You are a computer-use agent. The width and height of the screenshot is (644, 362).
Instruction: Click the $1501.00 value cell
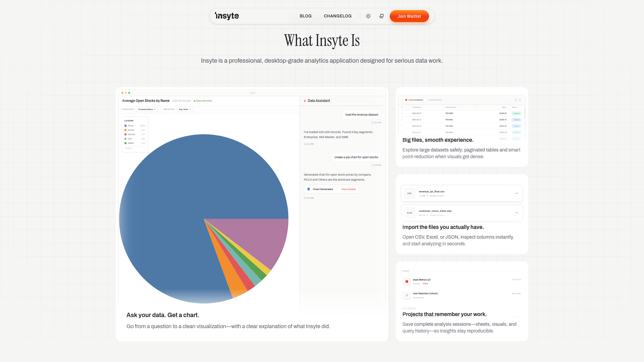tap(503, 126)
